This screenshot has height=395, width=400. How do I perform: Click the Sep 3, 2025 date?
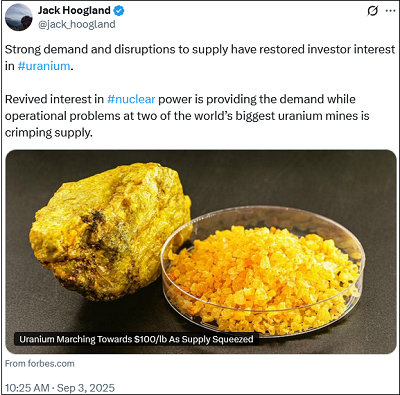click(86, 388)
